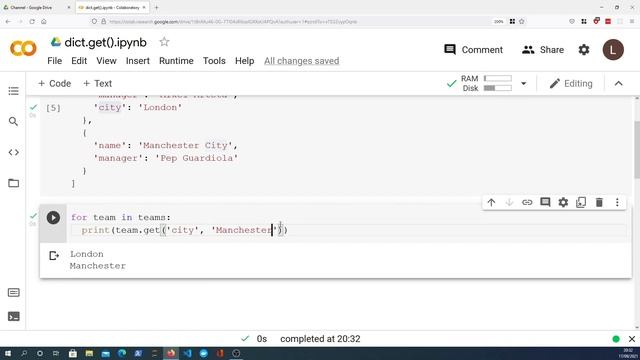Mirror cell in tab icon
640x360 pixels.
click(x=581, y=202)
